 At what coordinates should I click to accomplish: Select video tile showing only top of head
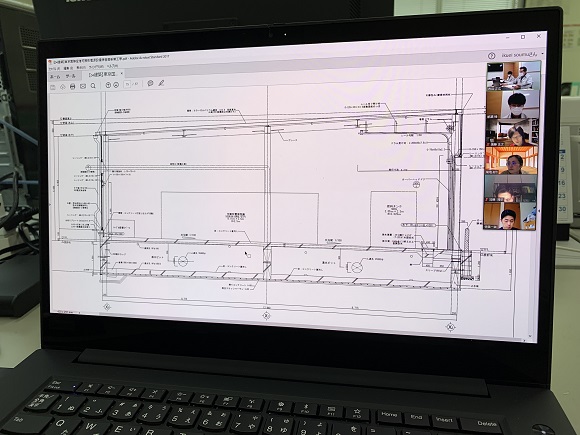(x=510, y=189)
